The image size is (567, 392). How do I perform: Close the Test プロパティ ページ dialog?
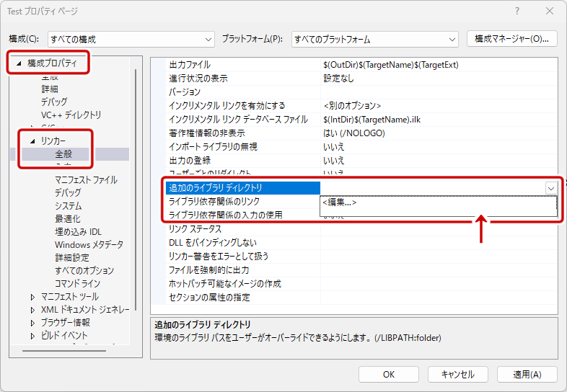click(x=550, y=12)
